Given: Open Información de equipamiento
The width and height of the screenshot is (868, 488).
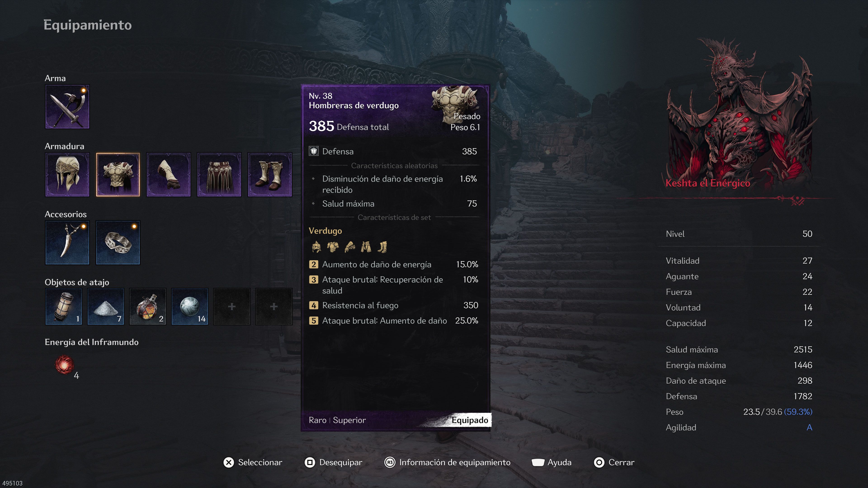Looking at the screenshot, I should 447,462.
